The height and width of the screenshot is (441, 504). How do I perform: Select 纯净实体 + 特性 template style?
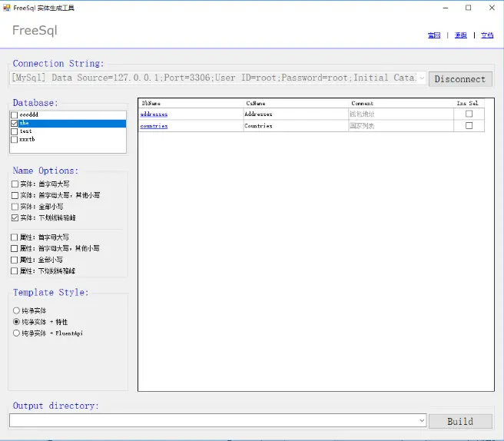click(16, 322)
